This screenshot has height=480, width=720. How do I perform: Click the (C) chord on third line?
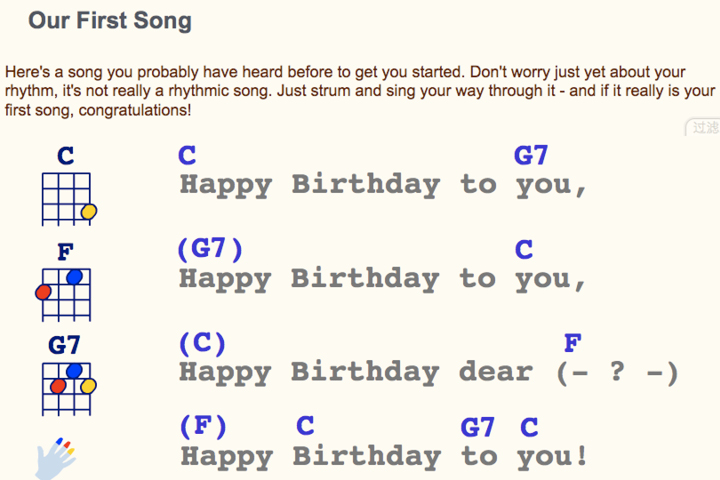[202, 344]
